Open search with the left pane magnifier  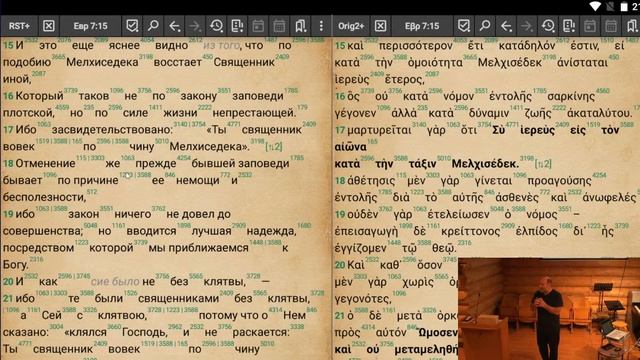point(153,26)
